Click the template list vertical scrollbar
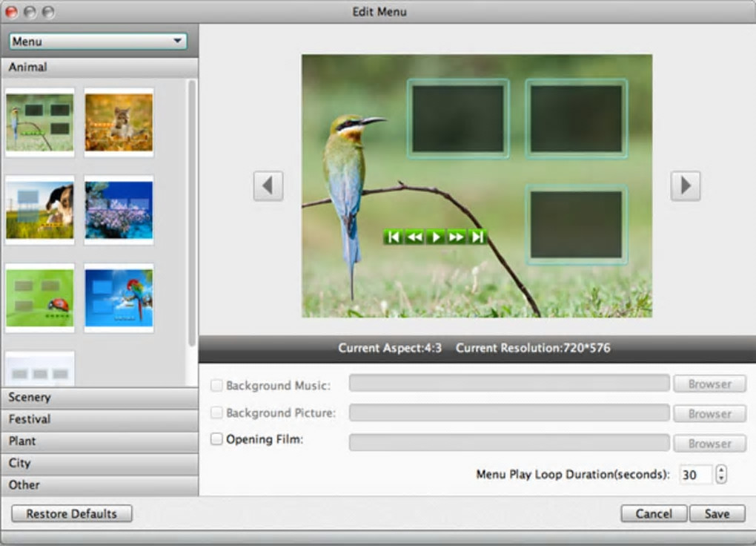756x546 pixels. (191, 212)
